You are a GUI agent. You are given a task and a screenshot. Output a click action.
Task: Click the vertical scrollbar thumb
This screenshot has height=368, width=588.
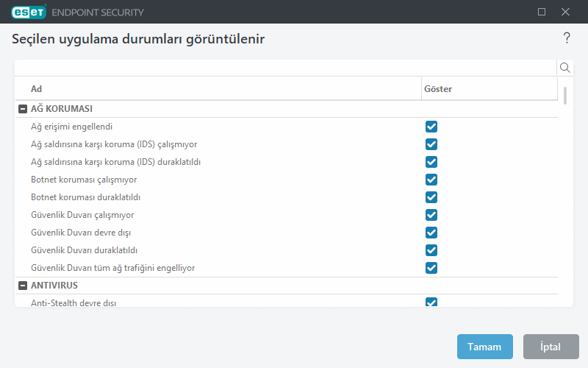(x=565, y=96)
